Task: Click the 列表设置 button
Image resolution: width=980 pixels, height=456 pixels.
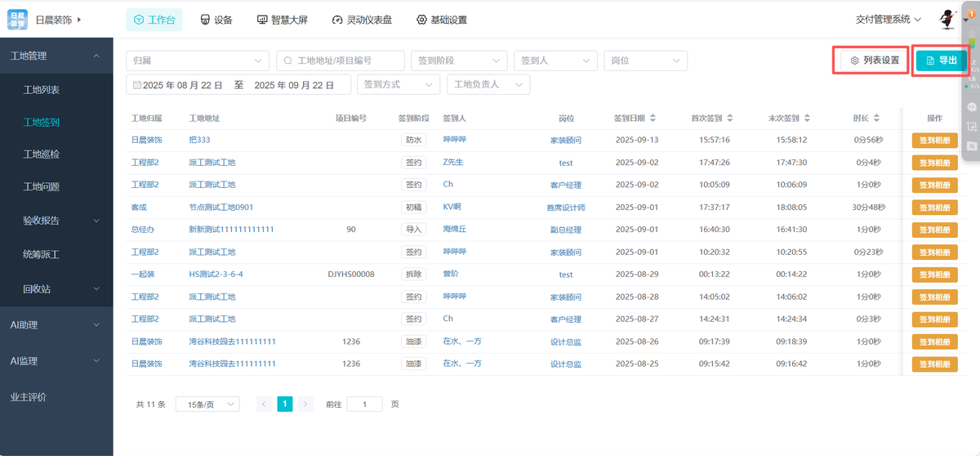Action: point(874,60)
